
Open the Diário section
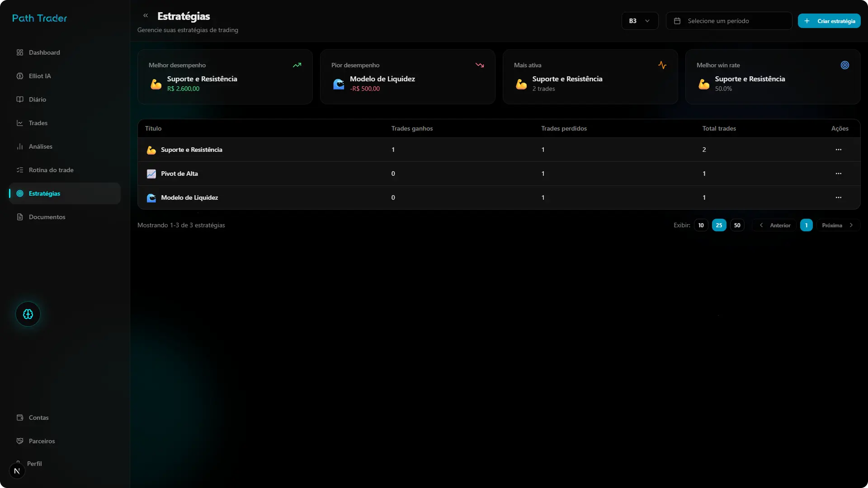point(38,99)
